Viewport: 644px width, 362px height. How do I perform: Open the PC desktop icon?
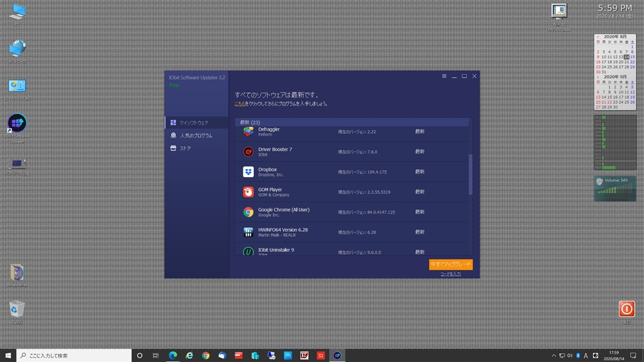pos(17,15)
